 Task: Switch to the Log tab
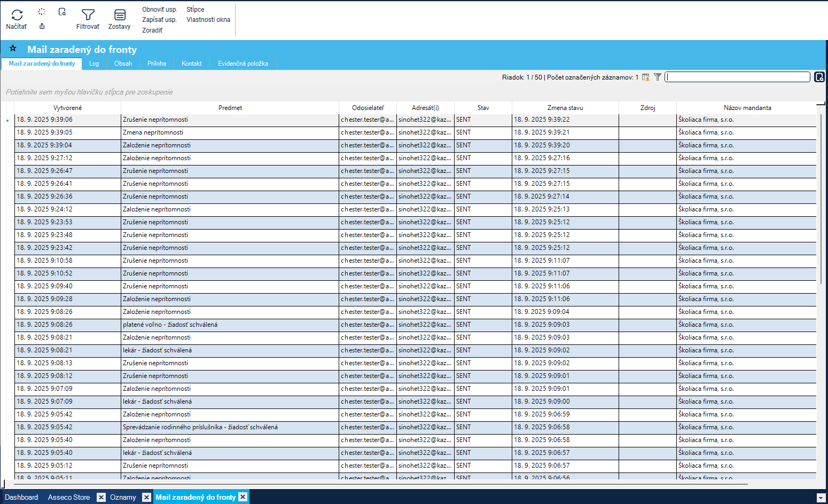[94, 64]
